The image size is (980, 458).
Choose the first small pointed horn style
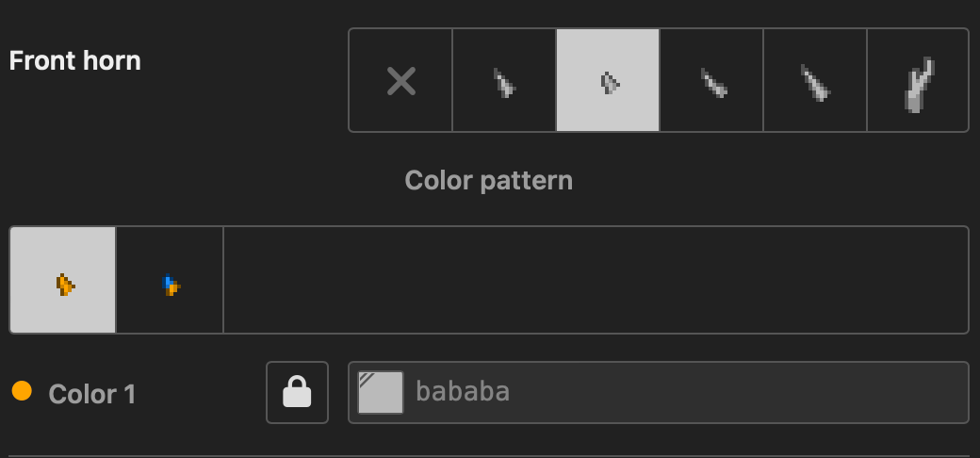tap(504, 80)
